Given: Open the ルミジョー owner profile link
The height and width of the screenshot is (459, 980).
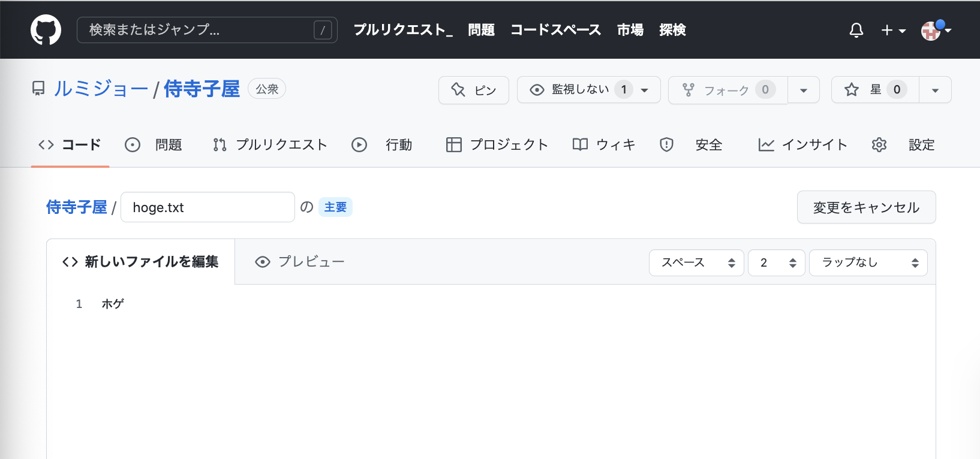Looking at the screenshot, I should click(101, 89).
